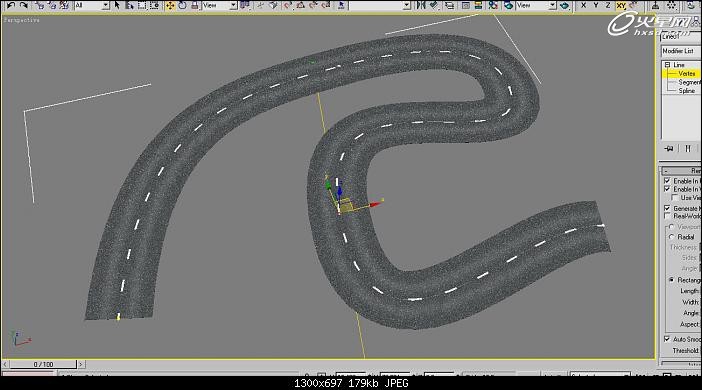702x390 pixels.
Task: Restrict to XY plane axis constraint
Action: (621, 5)
